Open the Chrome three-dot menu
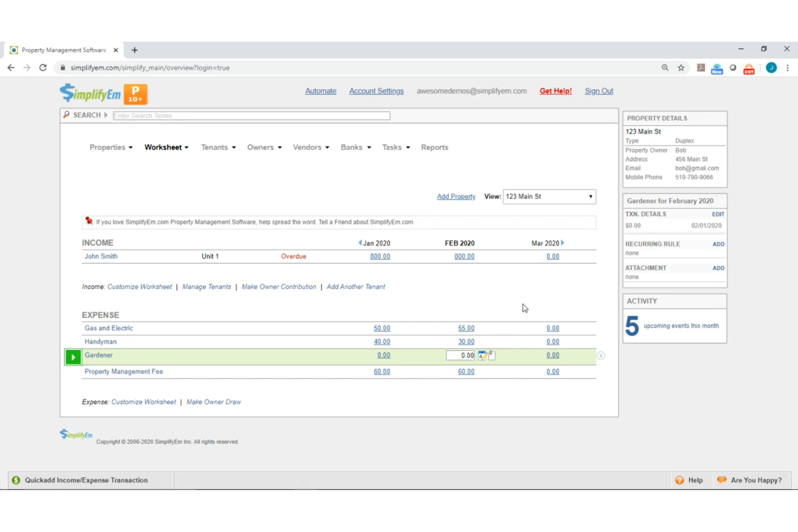Viewport: 798px width, 532px height. click(x=788, y=68)
